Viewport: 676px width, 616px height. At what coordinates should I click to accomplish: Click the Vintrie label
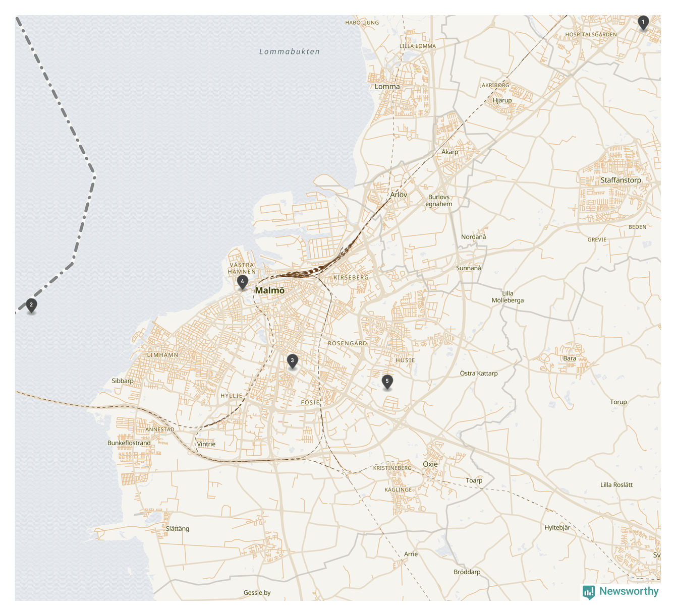click(206, 444)
